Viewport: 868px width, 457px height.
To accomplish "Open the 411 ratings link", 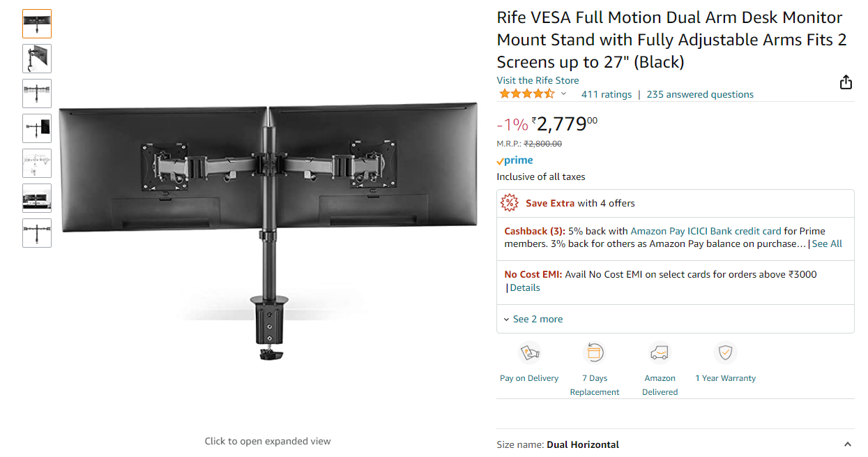I will 607,94.
